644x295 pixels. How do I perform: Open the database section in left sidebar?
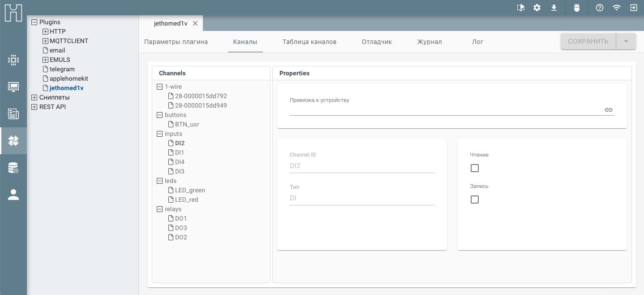(13, 168)
